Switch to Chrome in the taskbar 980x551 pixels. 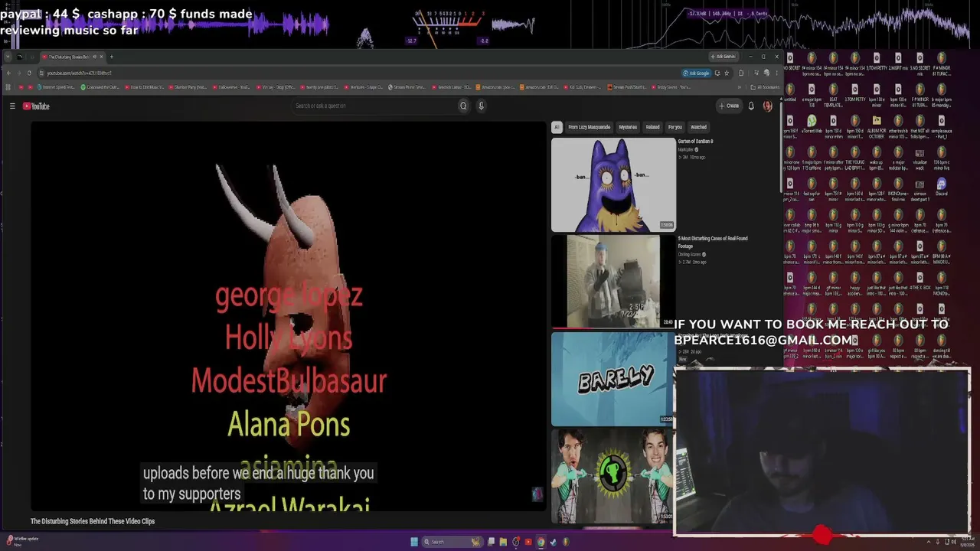coord(541,542)
